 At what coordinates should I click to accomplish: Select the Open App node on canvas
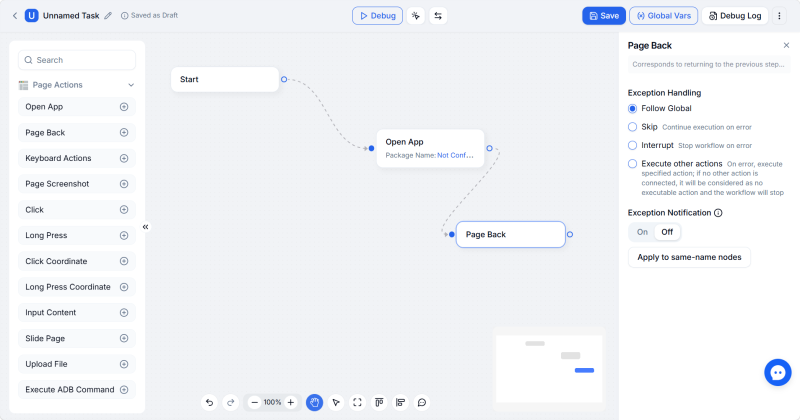[x=430, y=148]
